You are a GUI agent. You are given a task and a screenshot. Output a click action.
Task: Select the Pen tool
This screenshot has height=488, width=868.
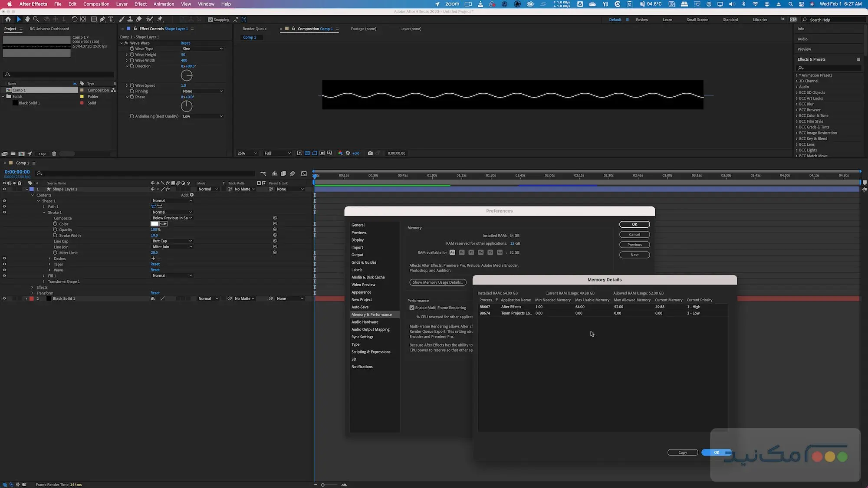pyautogui.click(x=102, y=19)
